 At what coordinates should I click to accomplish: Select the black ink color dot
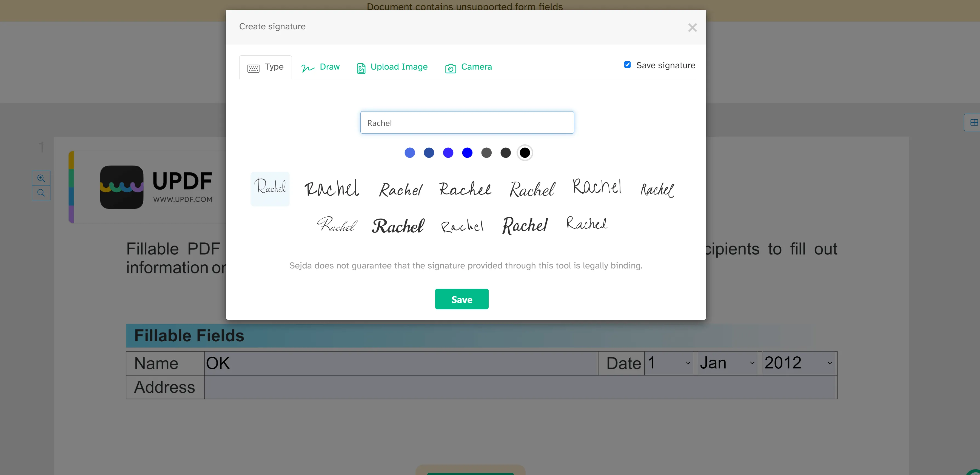coord(525,153)
